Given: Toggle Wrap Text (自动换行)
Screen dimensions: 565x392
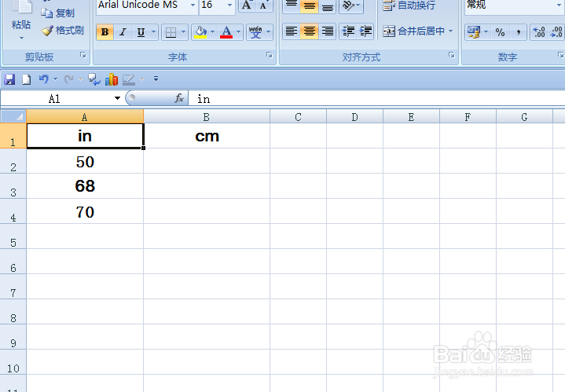Looking at the screenshot, I should coord(409,5).
